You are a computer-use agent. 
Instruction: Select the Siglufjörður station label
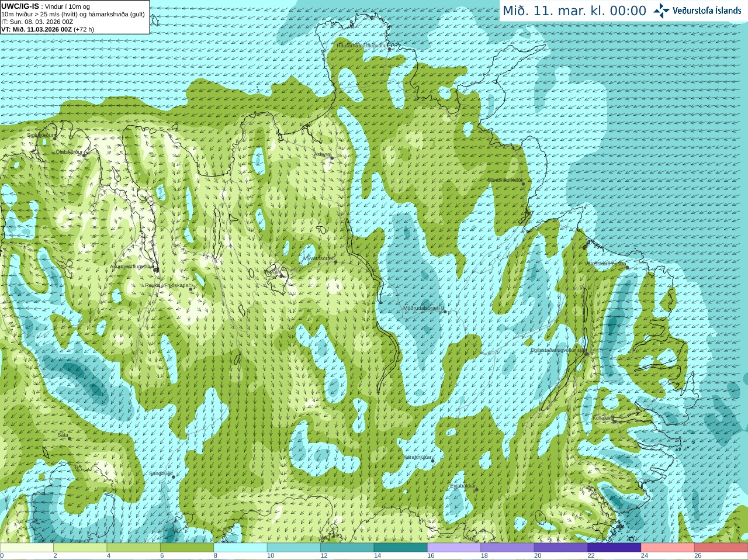click(41, 135)
